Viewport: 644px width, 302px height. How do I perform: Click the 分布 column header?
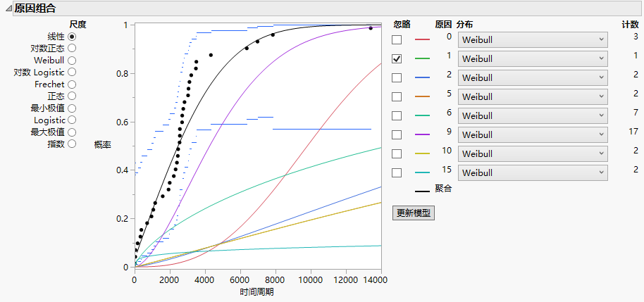click(464, 25)
